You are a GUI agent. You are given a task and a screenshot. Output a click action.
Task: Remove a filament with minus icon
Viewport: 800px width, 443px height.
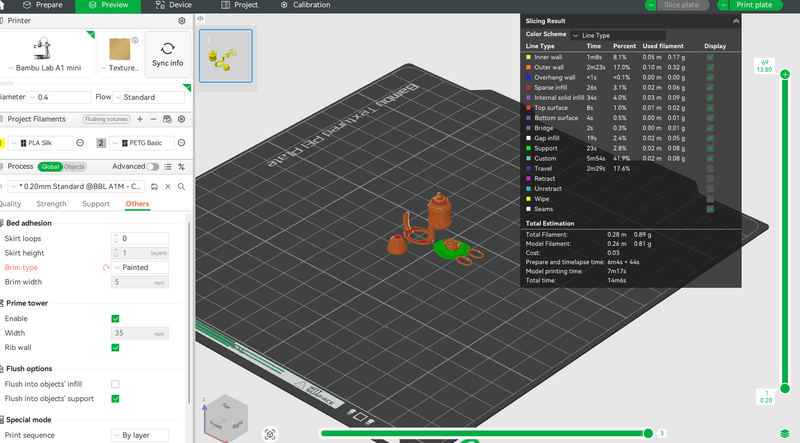point(153,119)
